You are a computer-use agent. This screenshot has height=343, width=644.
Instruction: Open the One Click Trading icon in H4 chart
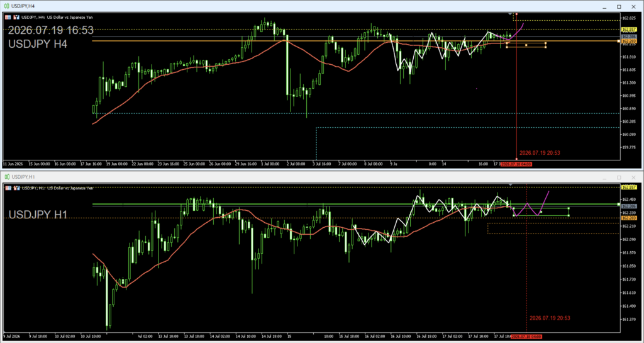click(16, 17)
